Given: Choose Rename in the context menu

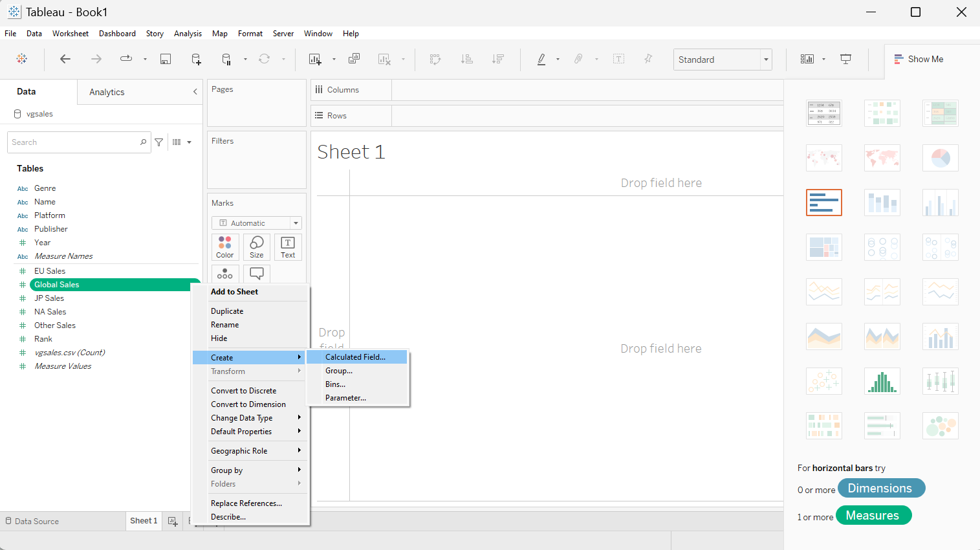Looking at the screenshot, I should 251,325.
